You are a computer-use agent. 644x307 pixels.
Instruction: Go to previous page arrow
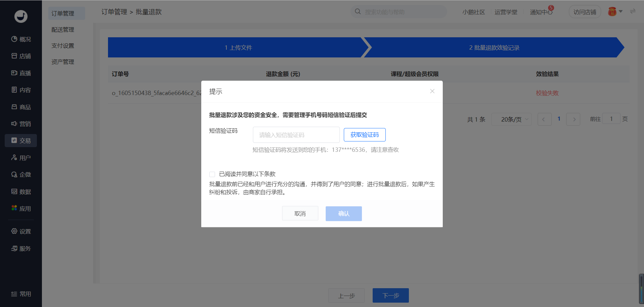[544, 119]
